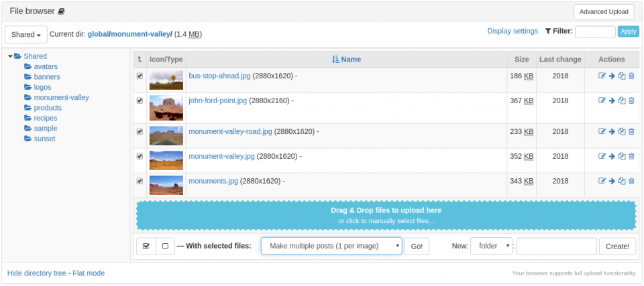Sort file list by Name column

(346, 60)
